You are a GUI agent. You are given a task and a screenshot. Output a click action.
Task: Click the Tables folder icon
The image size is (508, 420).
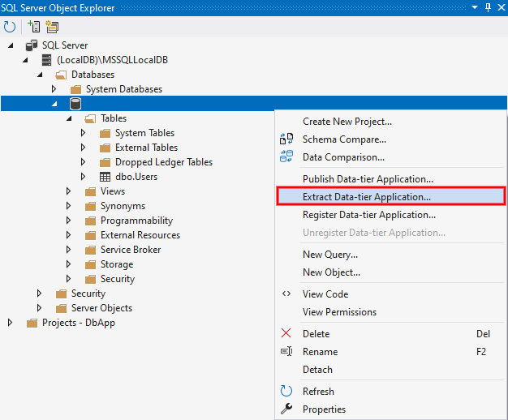[x=90, y=118]
